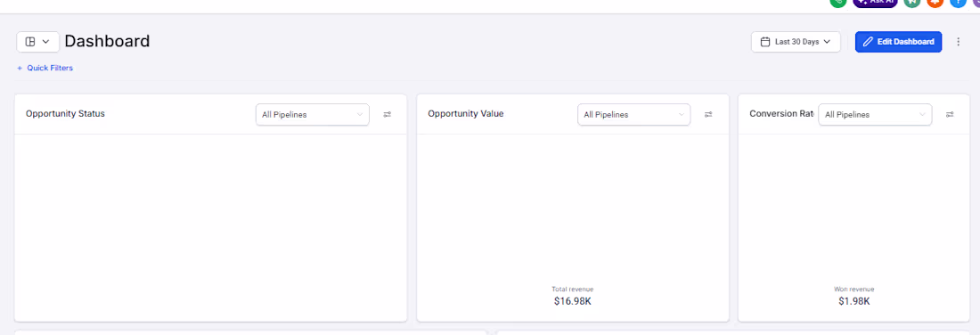Image resolution: width=980 pixels, height=335 pixels.
Task: Click the Edit Dashboard button
Action: pyautogui.click(x=898, y=42)
